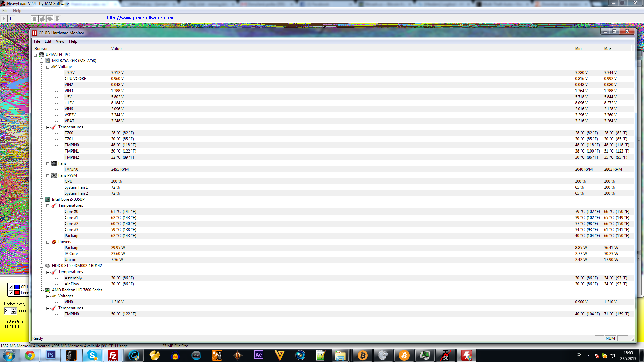This screenshot has width=644, height=362.
Task: Collapse the Powers group
Action: [x=48, y=242]
